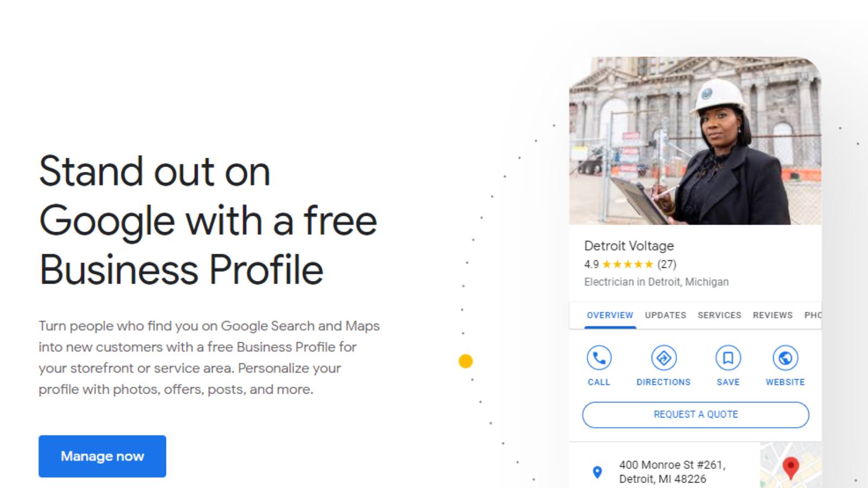This screenshot has height=488, width=868.
Task: Open the map thumbnail preview
Action: tap(790, 465)
